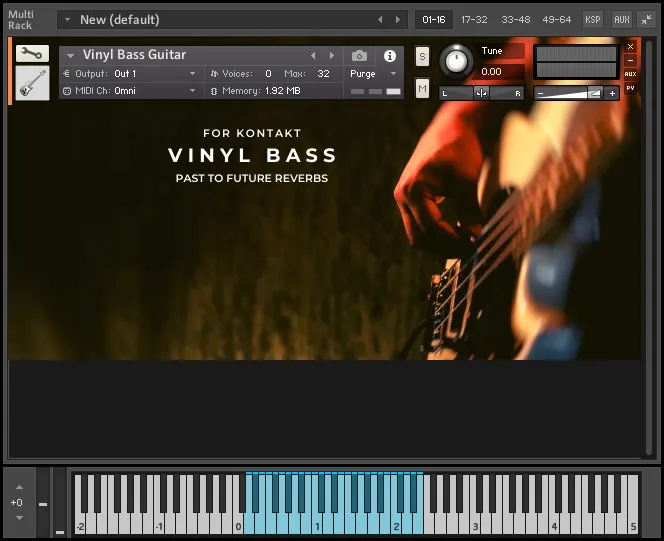Load the next instrument using the right arrow
Screen dimensions: 664x541
(332, 56)
